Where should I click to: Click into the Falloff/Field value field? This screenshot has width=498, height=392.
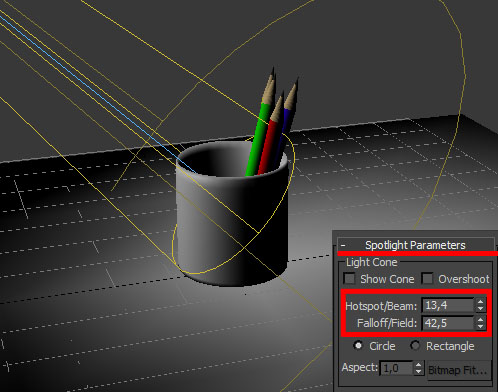448,323
